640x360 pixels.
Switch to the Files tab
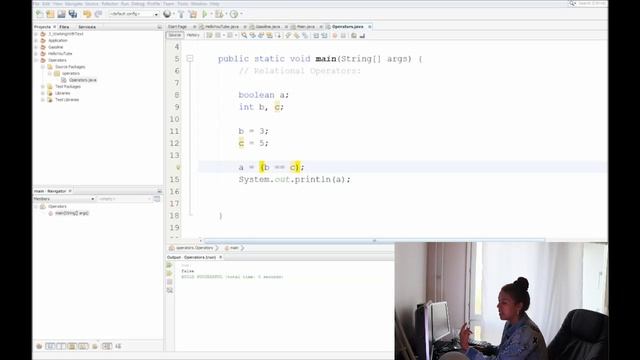64,27
